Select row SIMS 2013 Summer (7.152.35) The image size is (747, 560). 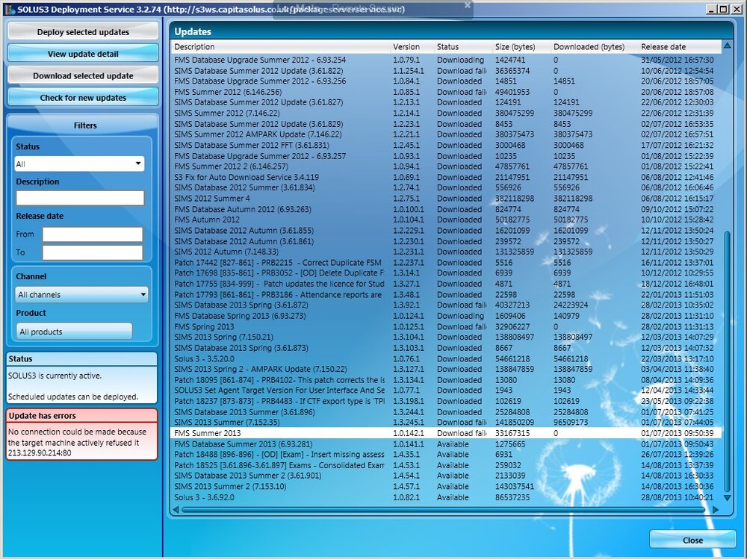tap(446, 423)
